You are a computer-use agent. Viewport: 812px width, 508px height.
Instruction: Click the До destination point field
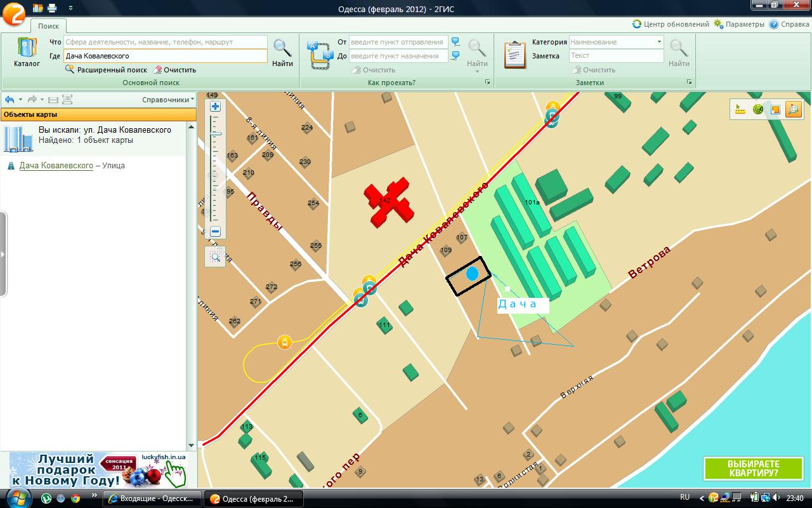(x=398, y=56)
